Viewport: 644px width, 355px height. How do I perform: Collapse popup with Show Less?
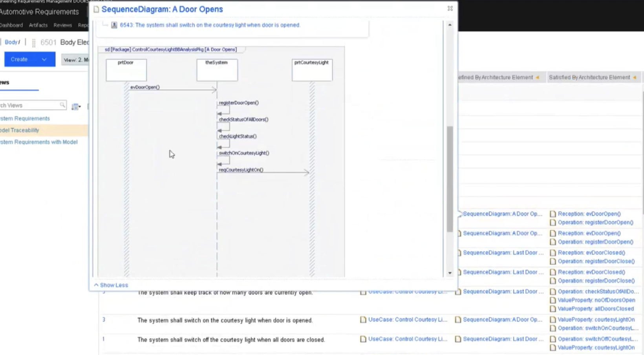click(x=111, y=285)
